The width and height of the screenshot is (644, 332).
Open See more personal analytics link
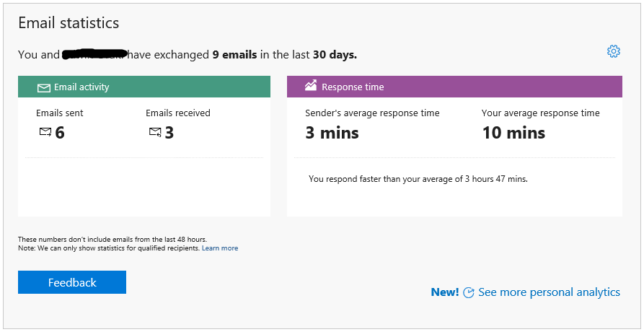tap(549, 292)
